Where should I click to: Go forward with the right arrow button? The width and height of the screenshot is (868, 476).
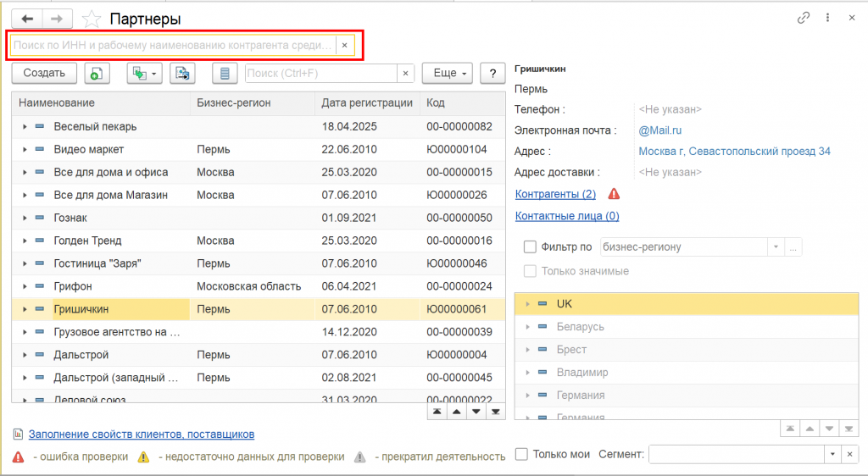click(57, 19)
